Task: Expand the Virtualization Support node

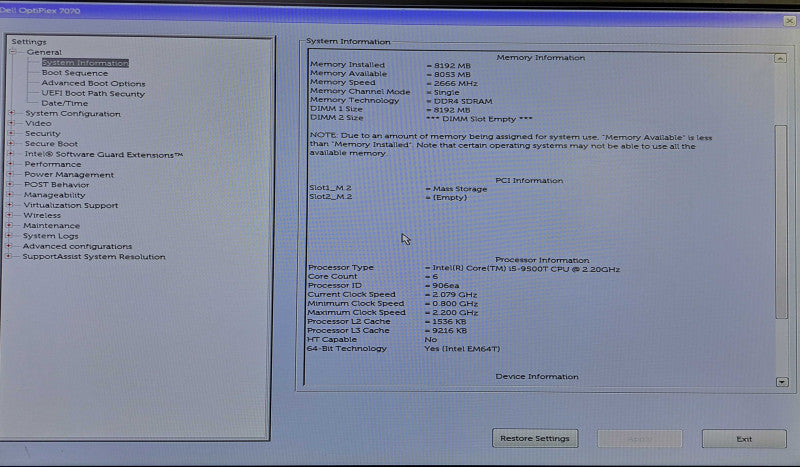Action: click(10, 205)
